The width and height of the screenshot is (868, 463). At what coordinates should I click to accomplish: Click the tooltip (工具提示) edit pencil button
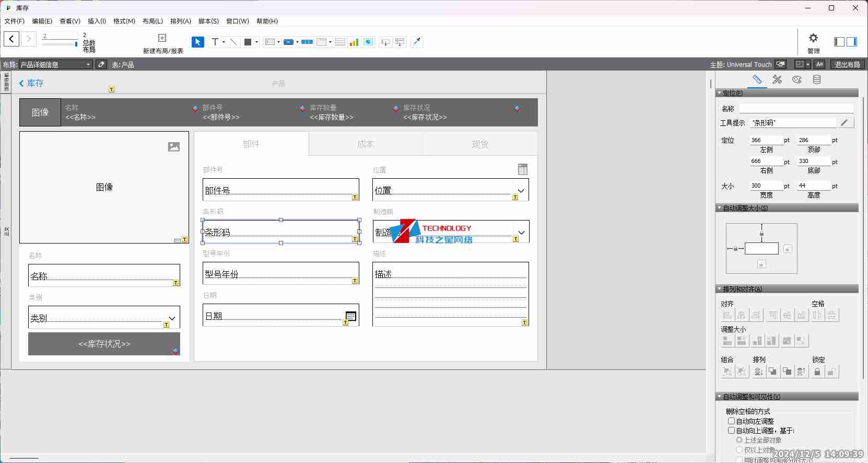(x=846, y=123)
